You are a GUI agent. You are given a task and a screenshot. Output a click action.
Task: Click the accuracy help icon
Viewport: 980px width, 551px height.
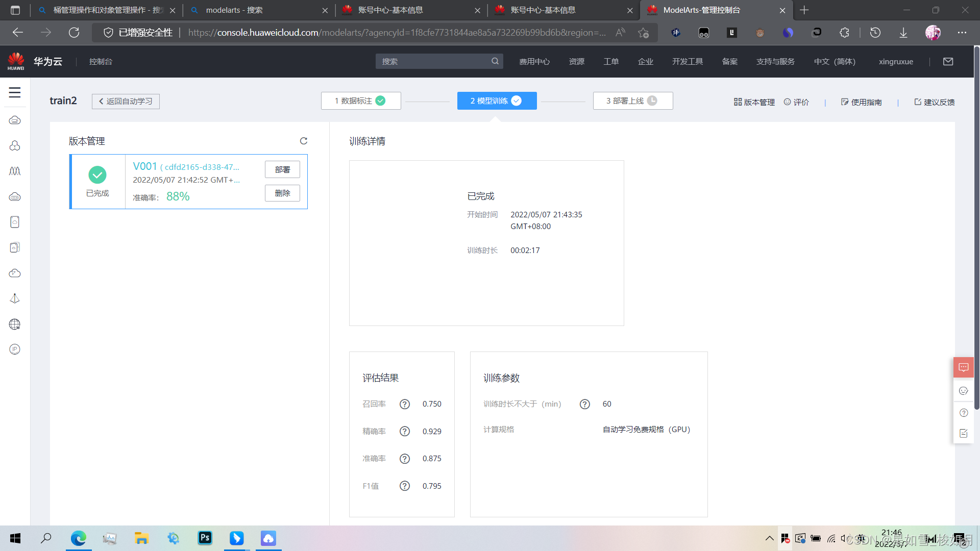click(405, 459)
